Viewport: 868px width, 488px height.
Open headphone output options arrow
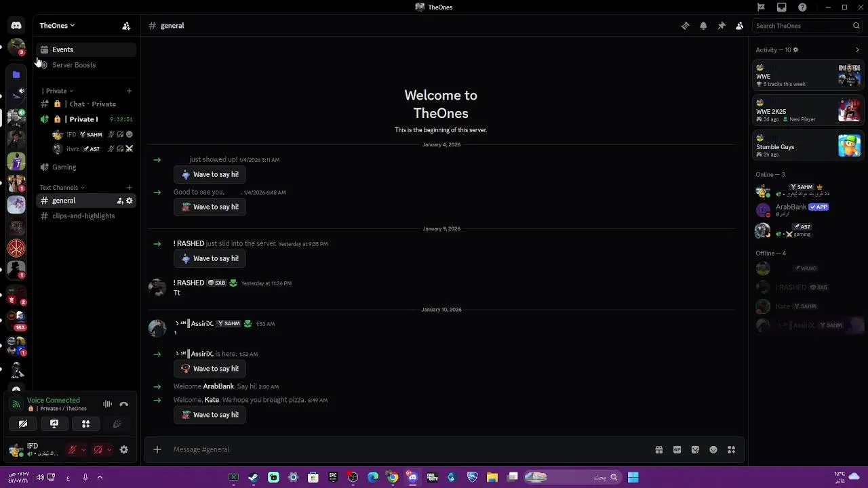(x=109, y=449)
